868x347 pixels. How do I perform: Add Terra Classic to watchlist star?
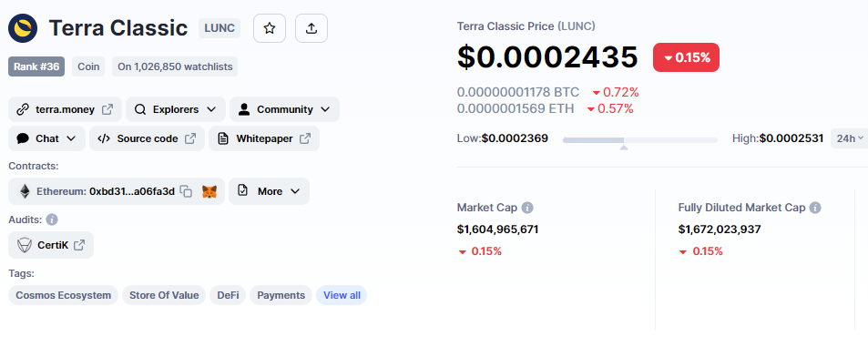270,28
